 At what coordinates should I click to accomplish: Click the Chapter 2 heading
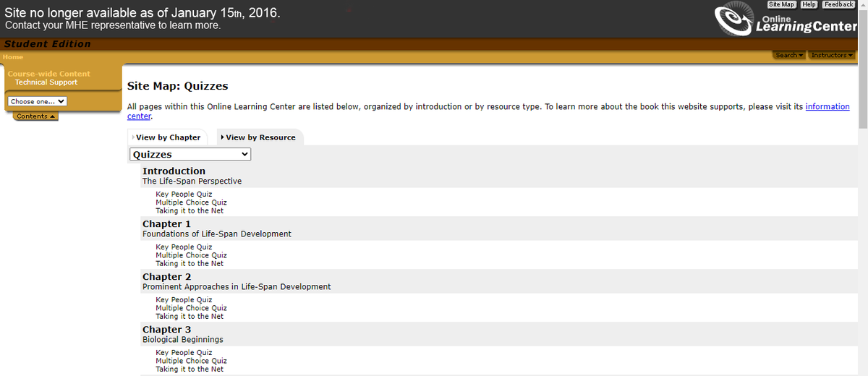(x=166, y=277)
